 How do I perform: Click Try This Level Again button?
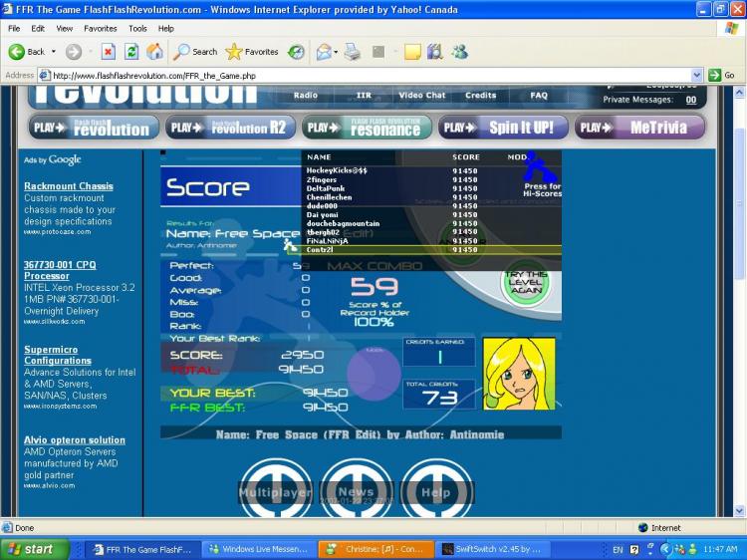coord(525,283)
